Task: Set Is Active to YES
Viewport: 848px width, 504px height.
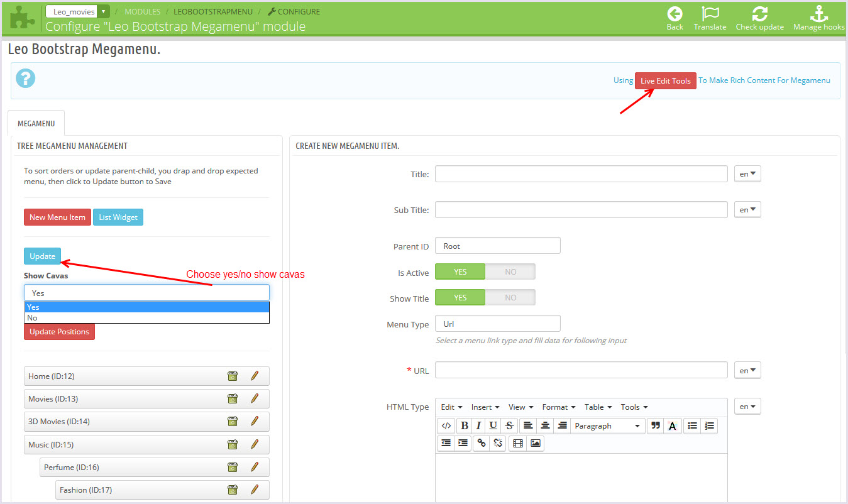Action: [460, 271]
